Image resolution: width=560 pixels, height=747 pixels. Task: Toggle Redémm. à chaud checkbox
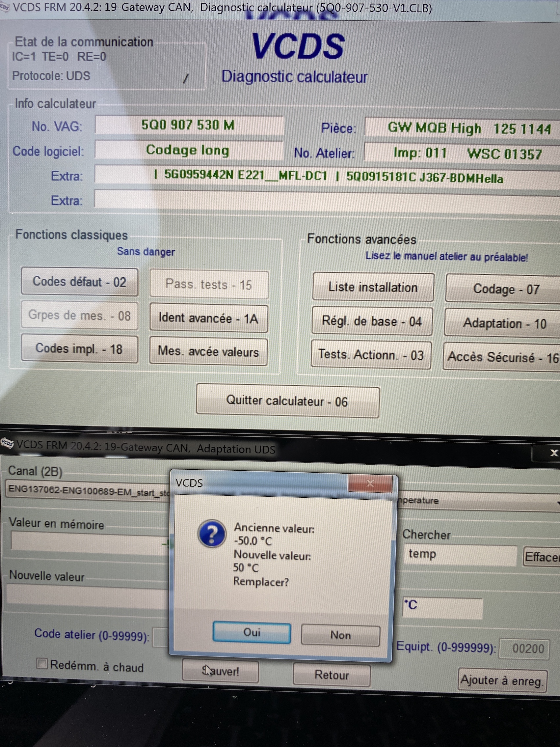pyautogui.click(x=42, y=664)
